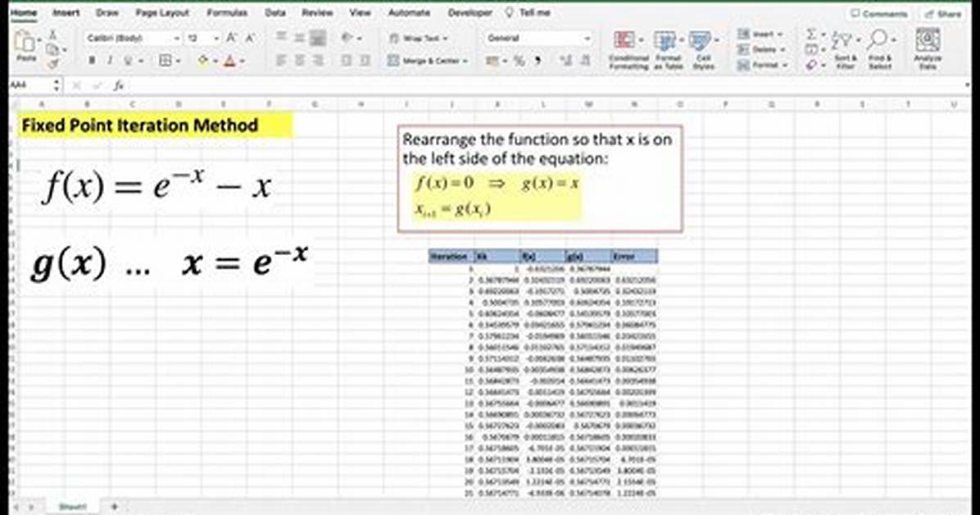This screenshot has width=980, height=515.
Task: Apply accounting currency format icon
Action: click(x=493, y=61)
